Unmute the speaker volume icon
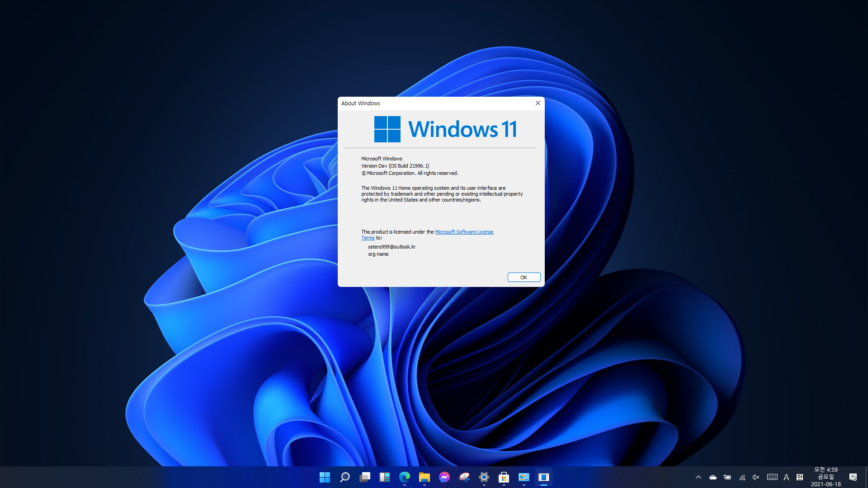 click(x=755, y=477)
